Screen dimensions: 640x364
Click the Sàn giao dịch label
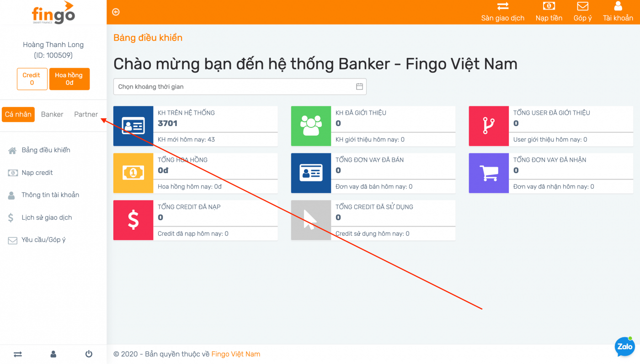[503, 18]
